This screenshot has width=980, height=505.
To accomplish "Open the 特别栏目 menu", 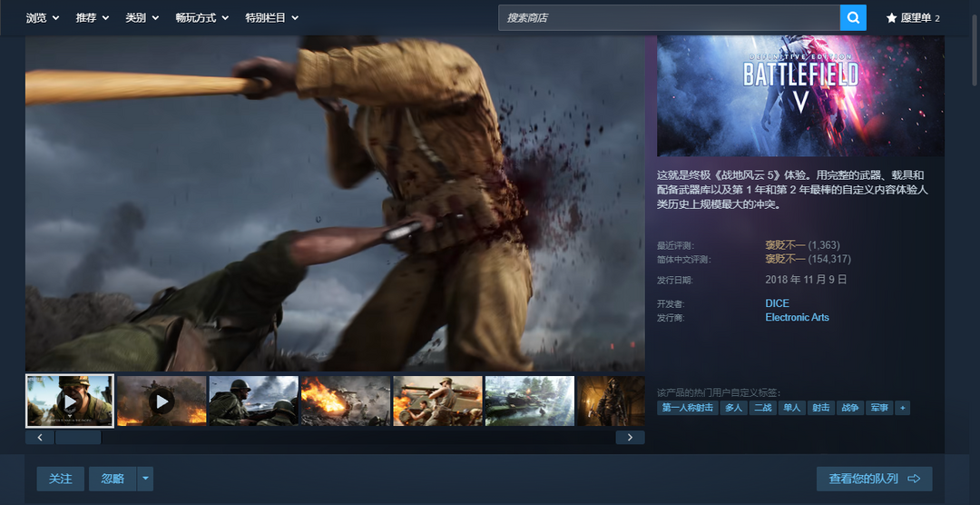I will point(272,18).
